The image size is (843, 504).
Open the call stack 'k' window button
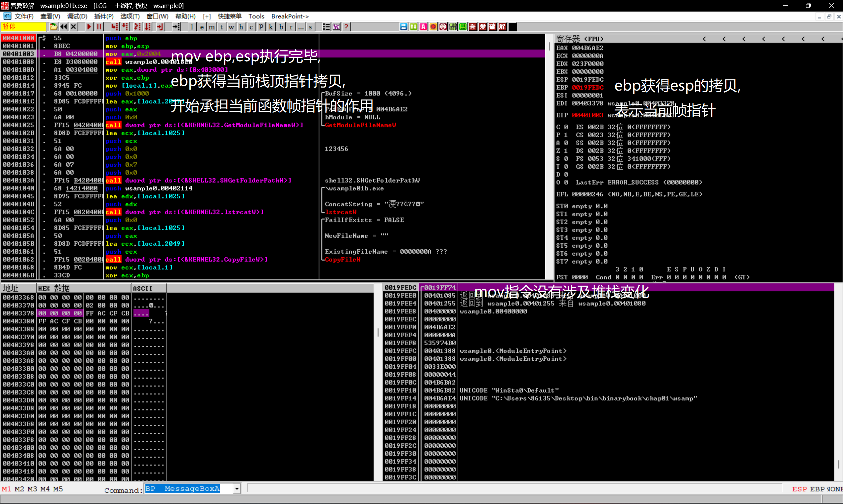pyautogui.click(x=271, y=27)
